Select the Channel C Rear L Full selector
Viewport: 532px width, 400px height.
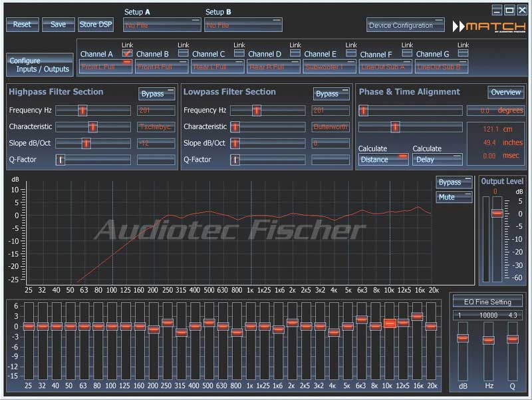click(217, 67)
